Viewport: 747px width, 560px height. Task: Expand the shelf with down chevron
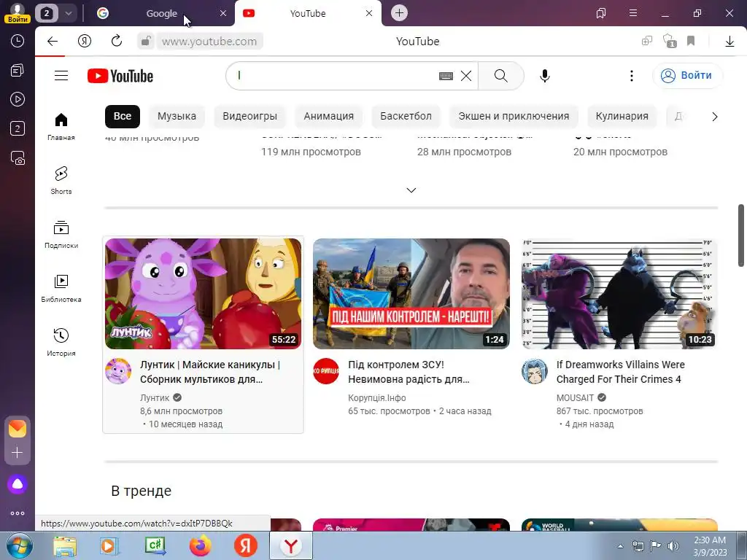[411, 190]
